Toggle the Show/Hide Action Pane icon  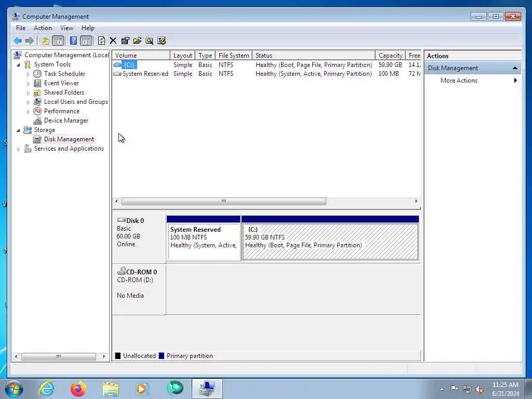86,41
